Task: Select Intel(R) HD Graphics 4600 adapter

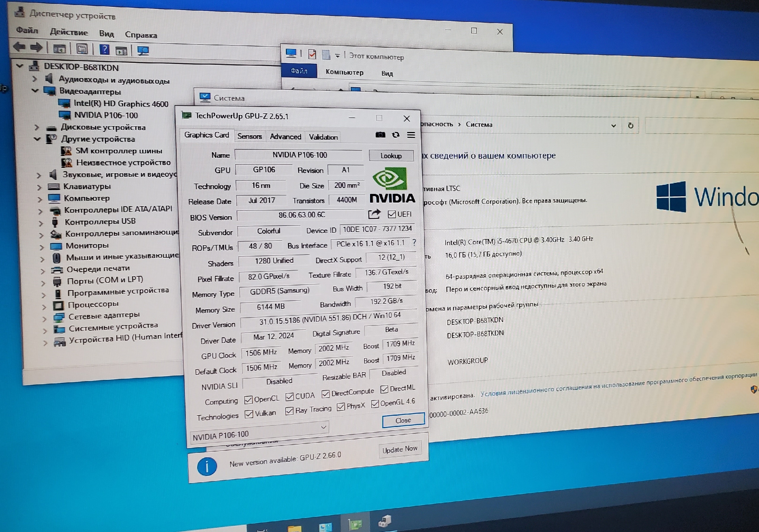Action: click(121, 104)
